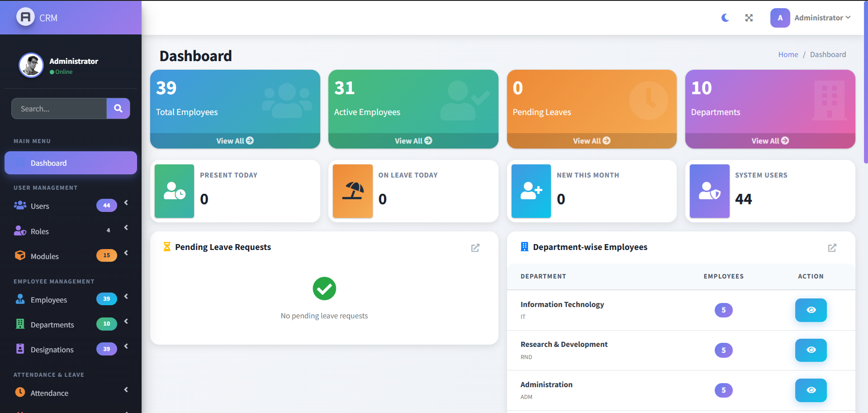Click the Users count badge showing 44
This screenshot has height=413, width=868.
106,205
